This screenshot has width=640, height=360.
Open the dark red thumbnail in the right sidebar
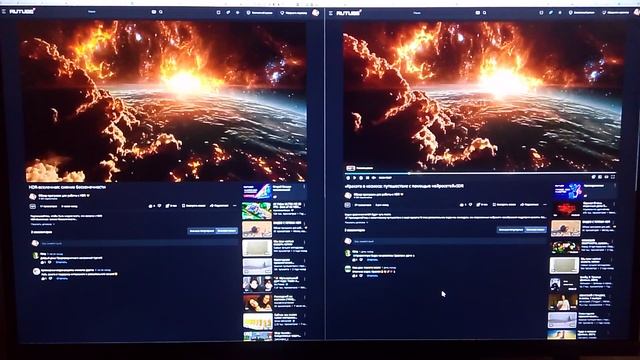(x=567, y=209)
